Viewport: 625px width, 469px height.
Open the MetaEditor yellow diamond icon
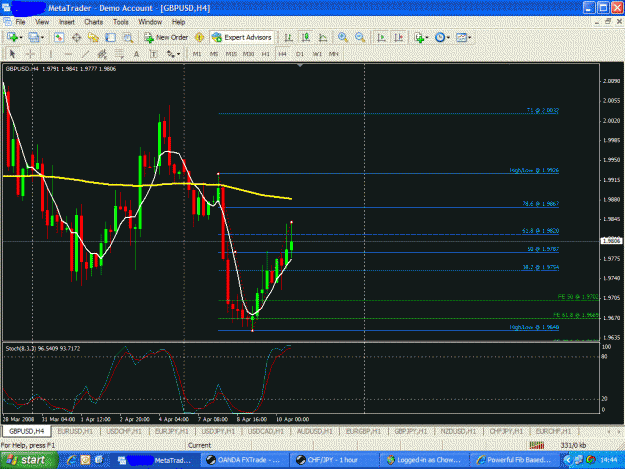coord(199,37)
